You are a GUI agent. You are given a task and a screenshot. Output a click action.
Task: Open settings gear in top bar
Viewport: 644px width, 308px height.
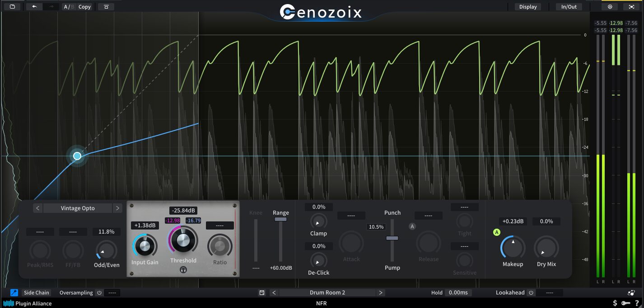click(610, 7)
